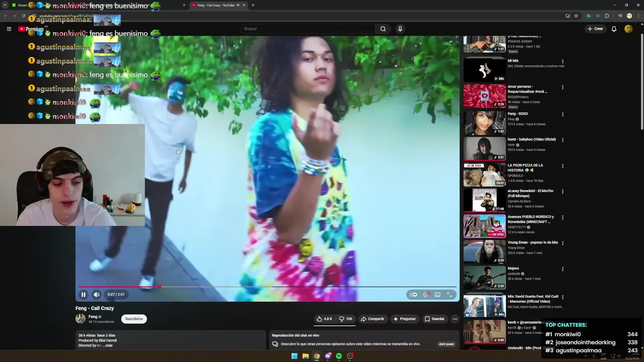Screen dimensions: 644x362
Task: Open options menu for Amar perverso video
Action: click(562, 87)
